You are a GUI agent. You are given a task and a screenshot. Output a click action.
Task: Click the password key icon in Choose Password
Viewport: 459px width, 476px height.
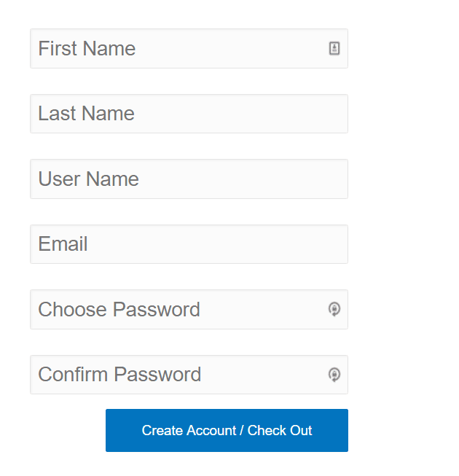pos(334,309)
